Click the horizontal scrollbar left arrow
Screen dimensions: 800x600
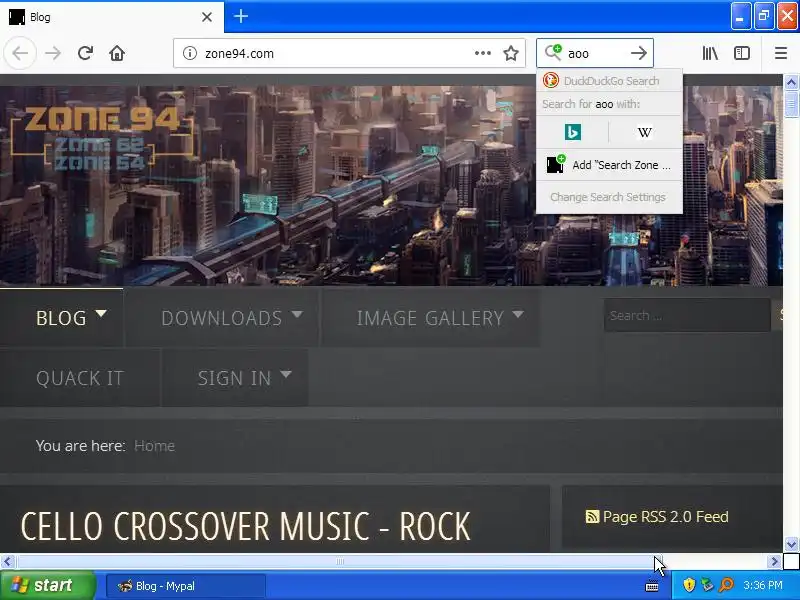[x=7, y=562]
